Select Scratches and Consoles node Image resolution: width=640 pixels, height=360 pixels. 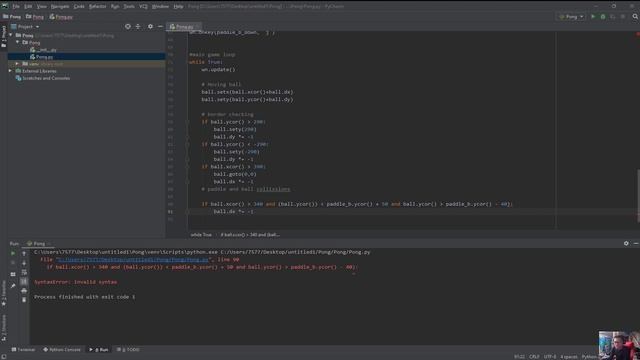[42, 78]
